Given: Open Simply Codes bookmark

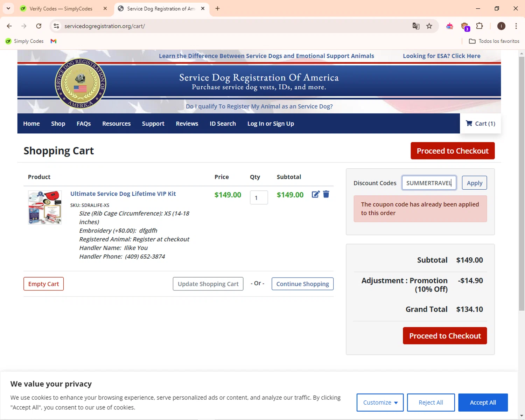Looking at the screenshot, I should pyautogui.click(x=24, y=41).
